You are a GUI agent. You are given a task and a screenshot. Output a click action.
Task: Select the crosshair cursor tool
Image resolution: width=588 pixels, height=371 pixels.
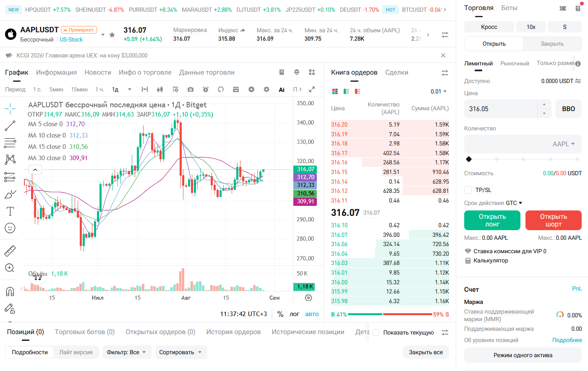[10, 109]
